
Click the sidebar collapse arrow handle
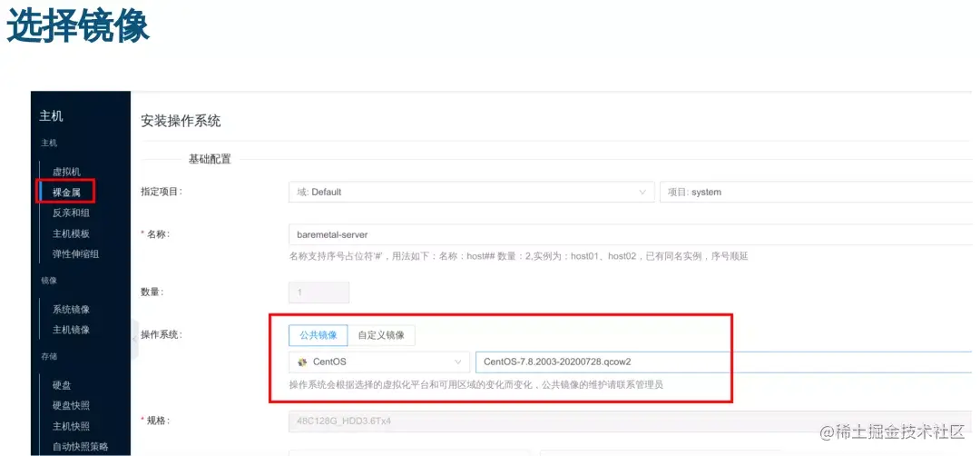click(x=134, y=339)
